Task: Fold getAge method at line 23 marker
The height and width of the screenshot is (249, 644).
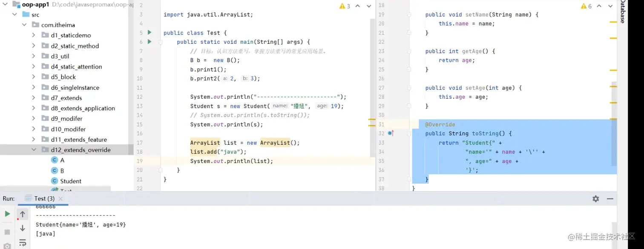Action: click(x=409, y=51)
